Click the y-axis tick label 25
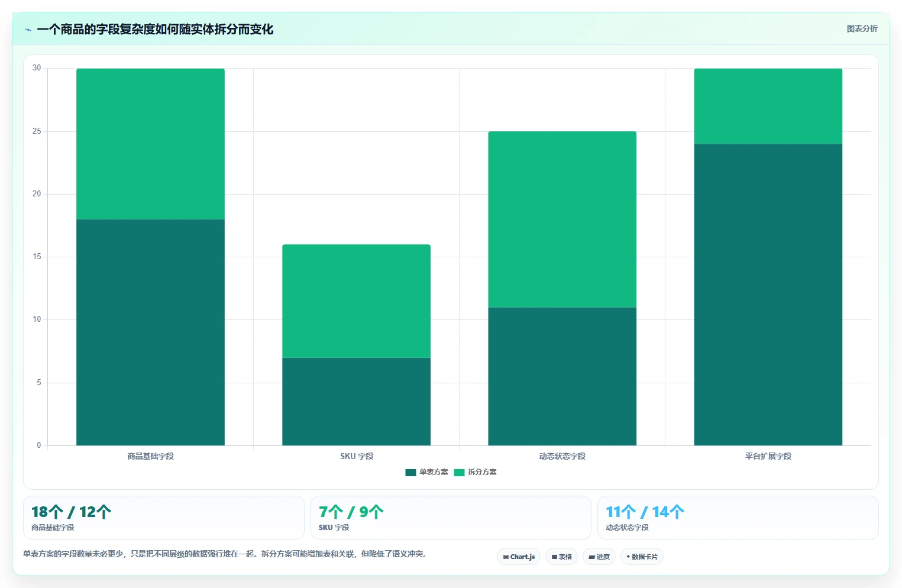 37,131
